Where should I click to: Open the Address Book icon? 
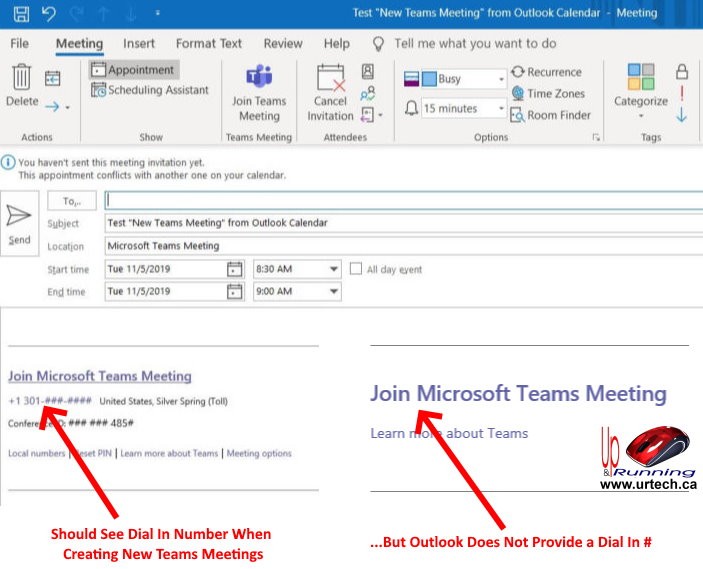(368, 71)
